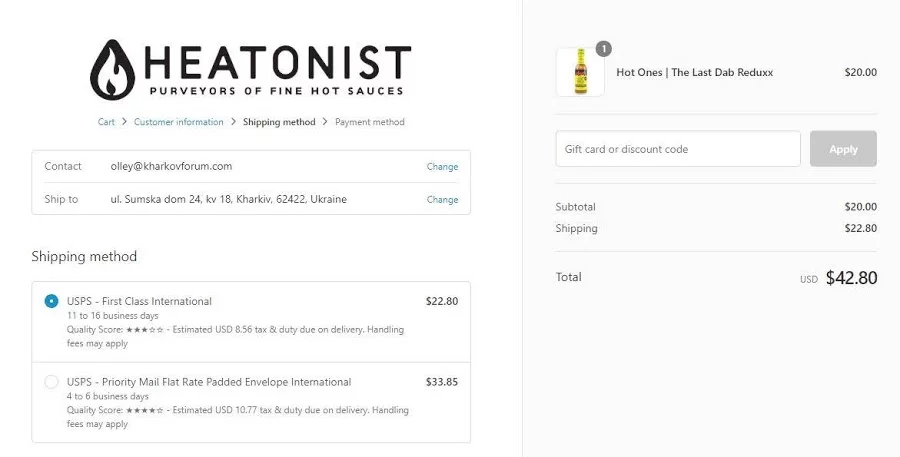900x457 pixels.
Task: Click the $33.85 Priority Mail price
Action: click(x=442, y=381)
